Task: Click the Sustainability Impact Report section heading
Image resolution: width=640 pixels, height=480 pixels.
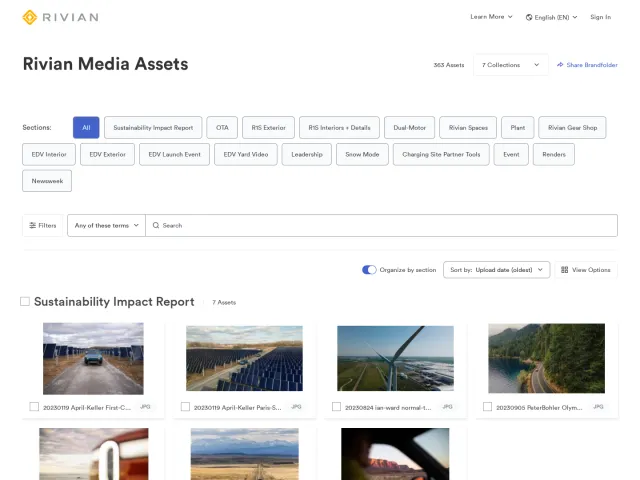Action: 114,302
